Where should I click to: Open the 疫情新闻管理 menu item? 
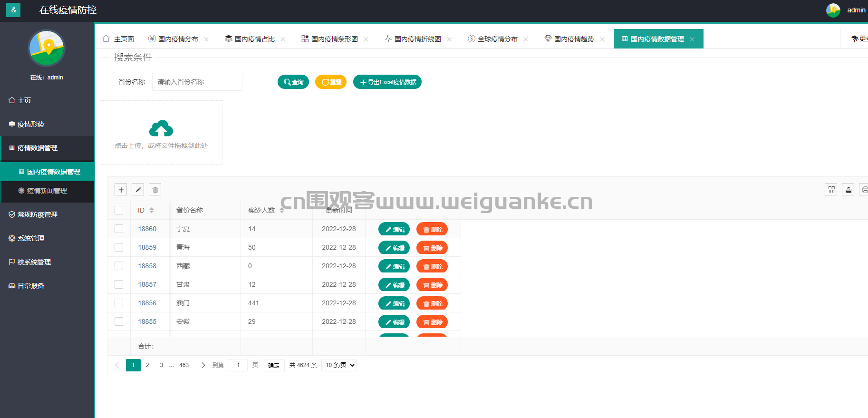47,191
